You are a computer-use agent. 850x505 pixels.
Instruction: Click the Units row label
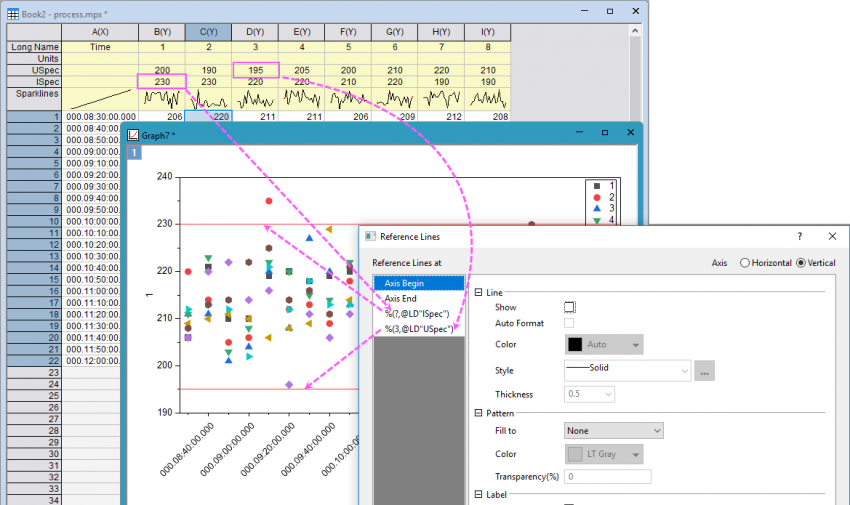point(34,59)
